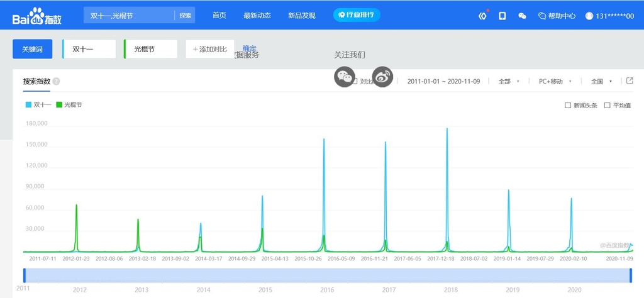Image resolution: width=644 pixels, height=298 pixels.
Task: Select the 搜索指数 tab
Action: coord(36,81)
